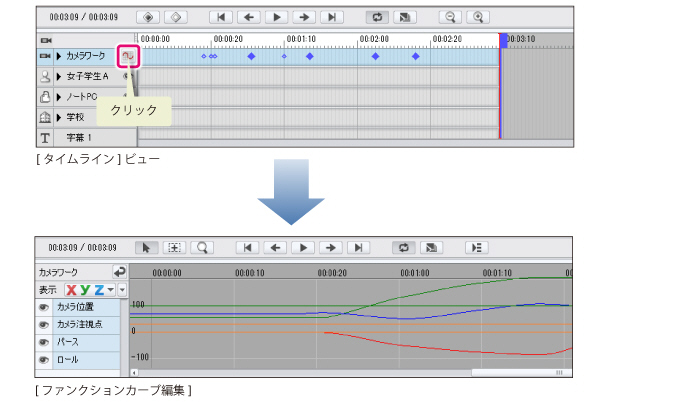Screen dimensions: 700x406
Task: Click timecode 00:03:09 / 00:03:09 in timeline view
Action: (x=83, y=17)
